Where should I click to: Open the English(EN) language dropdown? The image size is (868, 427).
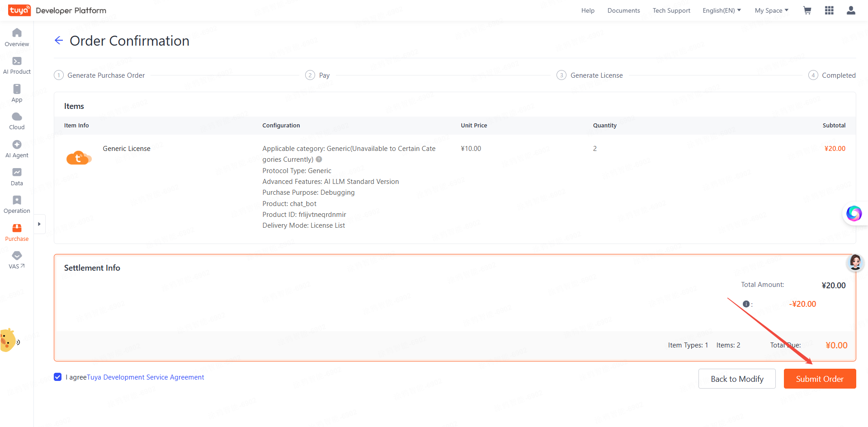[x=722, y=10]
